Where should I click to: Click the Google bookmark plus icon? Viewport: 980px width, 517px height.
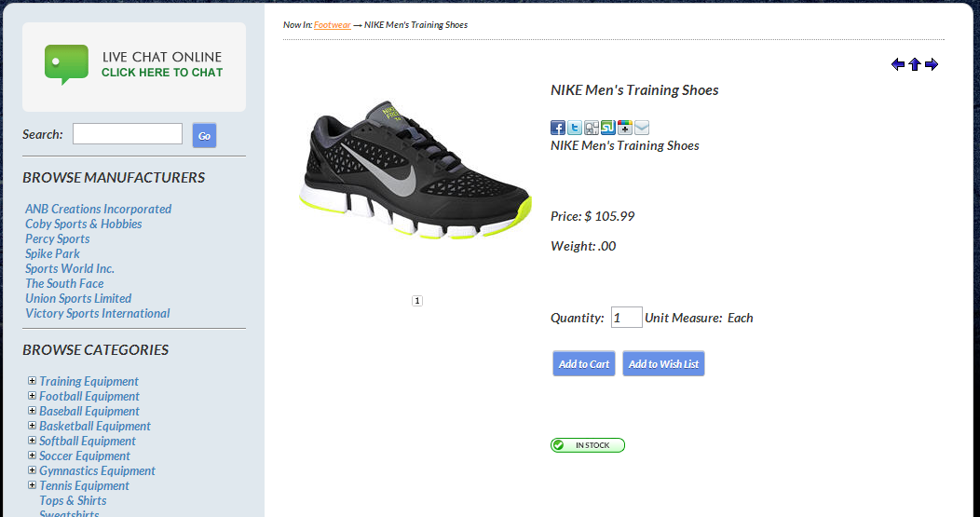[x=625, y=128]
